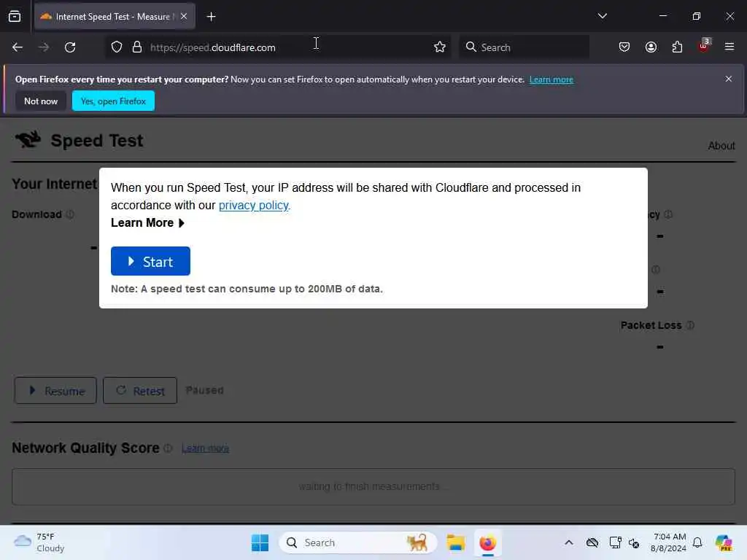Expand the Learn More disclosure
The image size is (747, 560).
pos(147,223)
